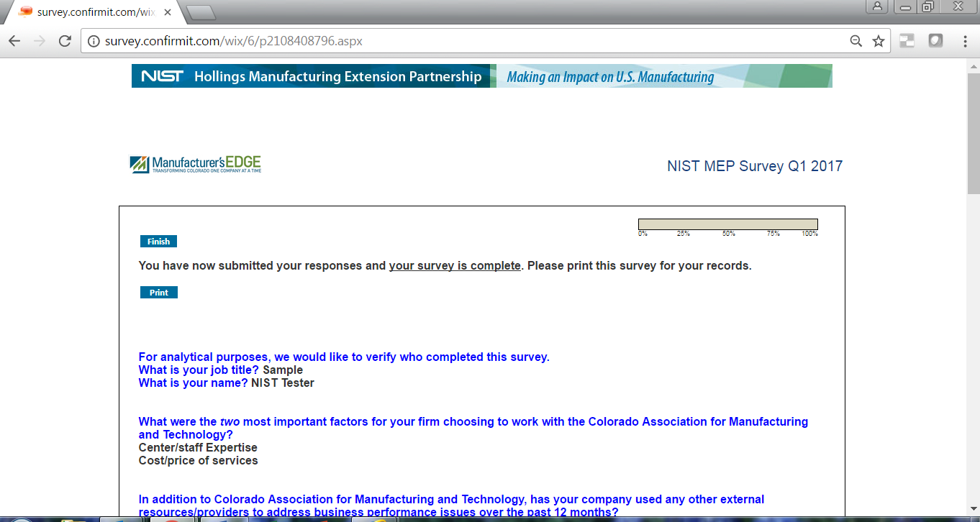View site information icon in address bar
The width and height of the screenshot is (980, 522).
tap(94, 41)
